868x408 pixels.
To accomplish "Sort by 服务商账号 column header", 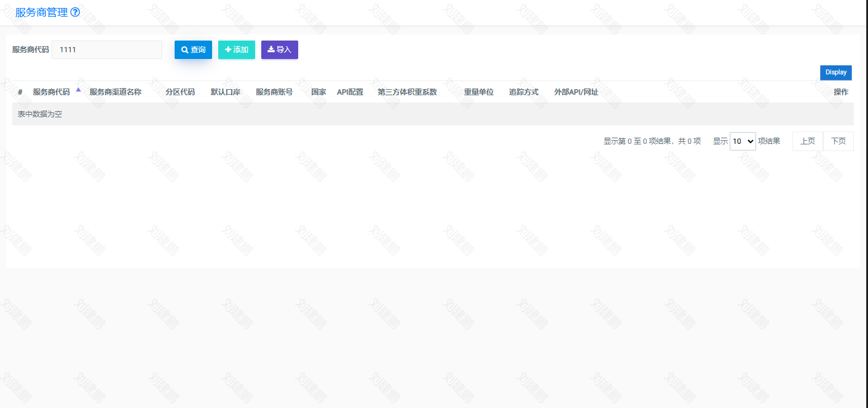I will click(274, 92).
